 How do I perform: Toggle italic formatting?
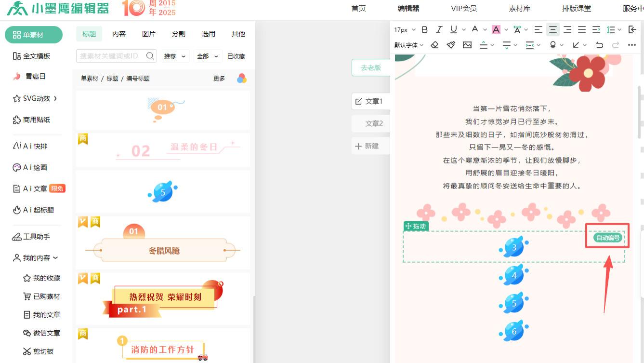pyautogui.click(x=439, y=29)
